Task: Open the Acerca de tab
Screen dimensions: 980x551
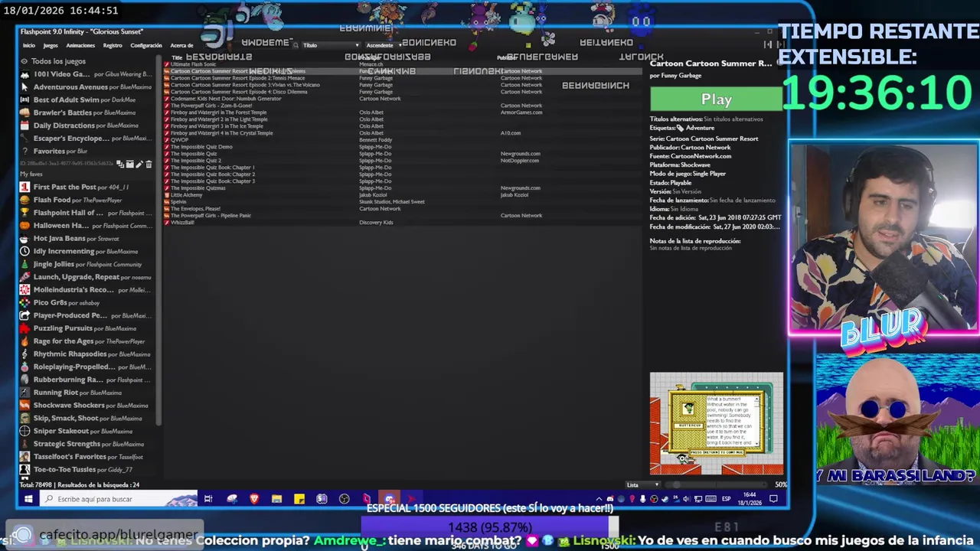Action: (x=181, y=45)
